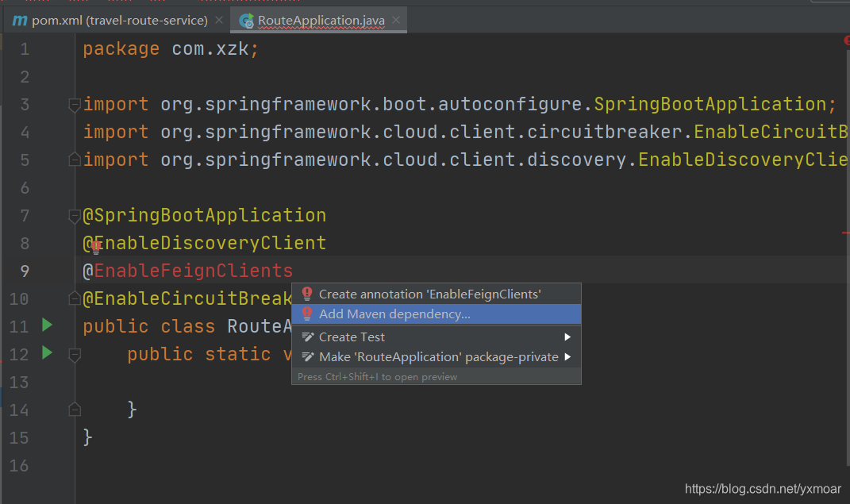Click the public class keyword on line 11
The image size is (850, 504).
(149, 326)
